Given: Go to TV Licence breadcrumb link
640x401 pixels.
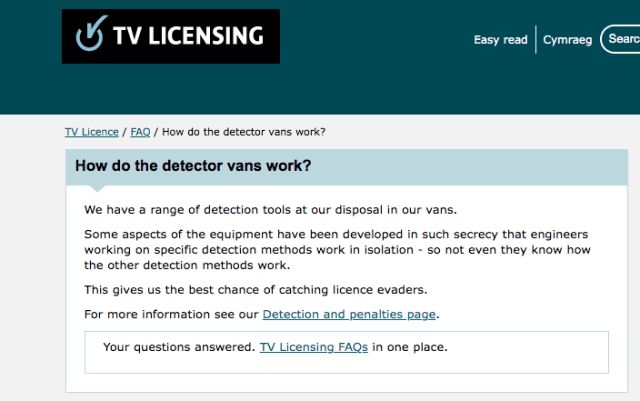Looking at the screenshot, I should point(92,132).
